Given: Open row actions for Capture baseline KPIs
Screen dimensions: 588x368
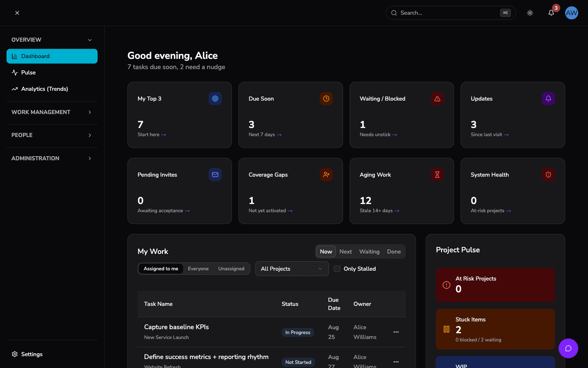Looking at the screenshot, I should point(396,332).
